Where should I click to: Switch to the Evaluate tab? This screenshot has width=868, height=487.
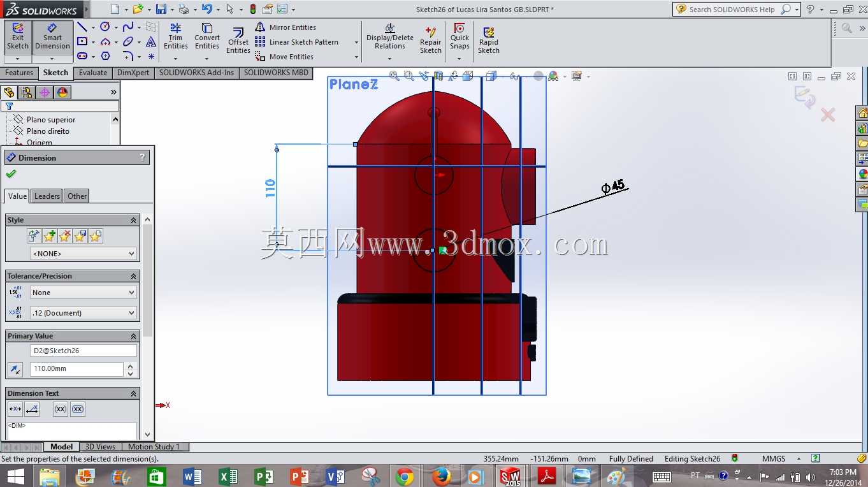[93, 73]
